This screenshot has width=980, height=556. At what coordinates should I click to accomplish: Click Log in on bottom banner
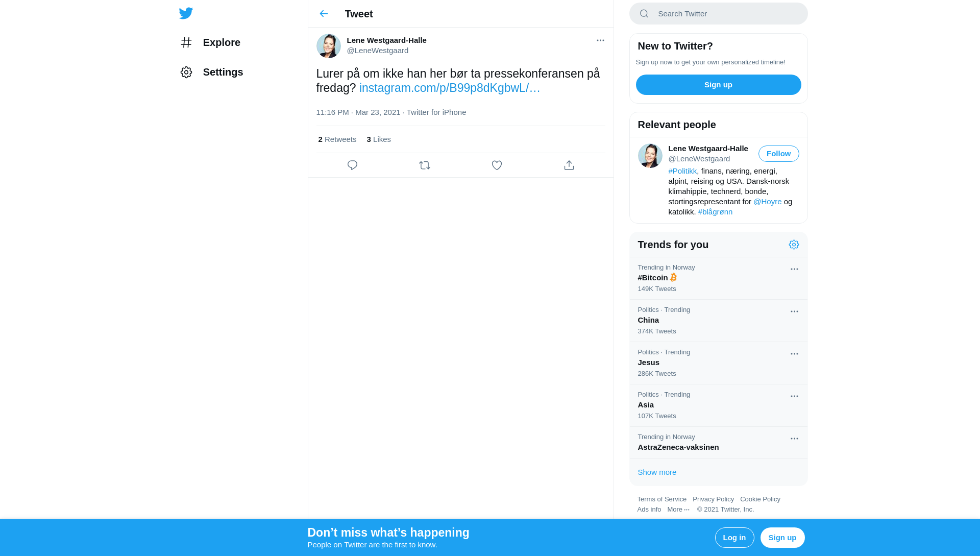[734, 538]
